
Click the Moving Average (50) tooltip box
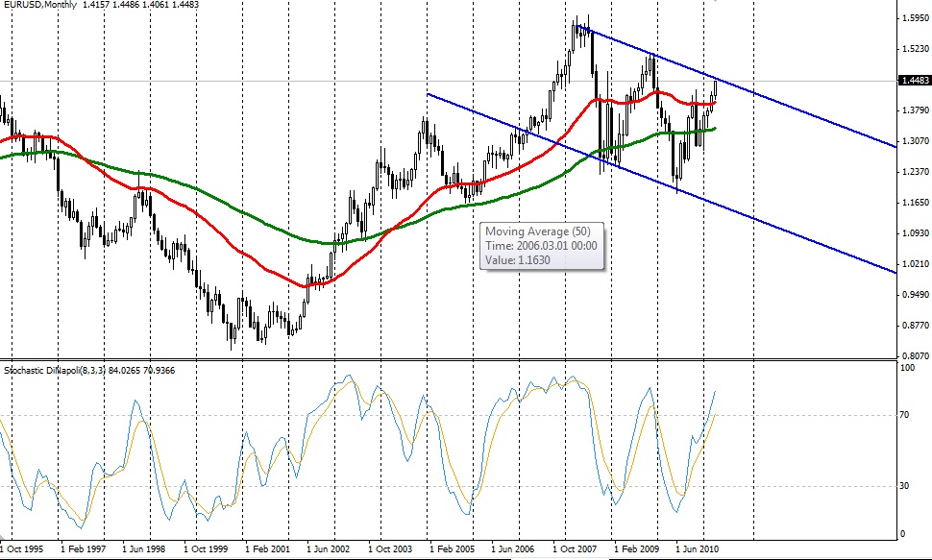coord(542,246)
